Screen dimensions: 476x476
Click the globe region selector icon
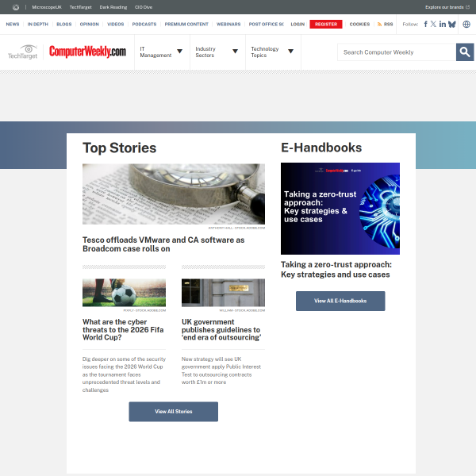(x=466, y=24)
